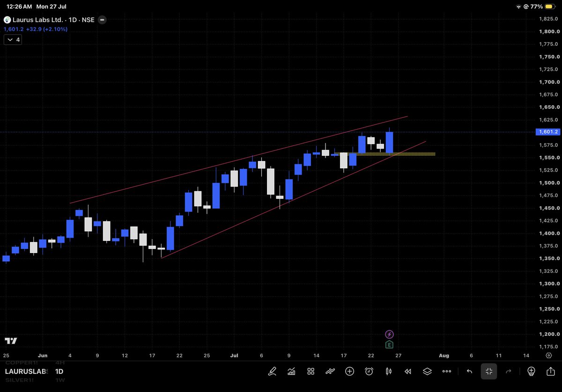Open the alarm clock alert icon
This screenshot has height=392, width=562.
(x=369, y=371)
